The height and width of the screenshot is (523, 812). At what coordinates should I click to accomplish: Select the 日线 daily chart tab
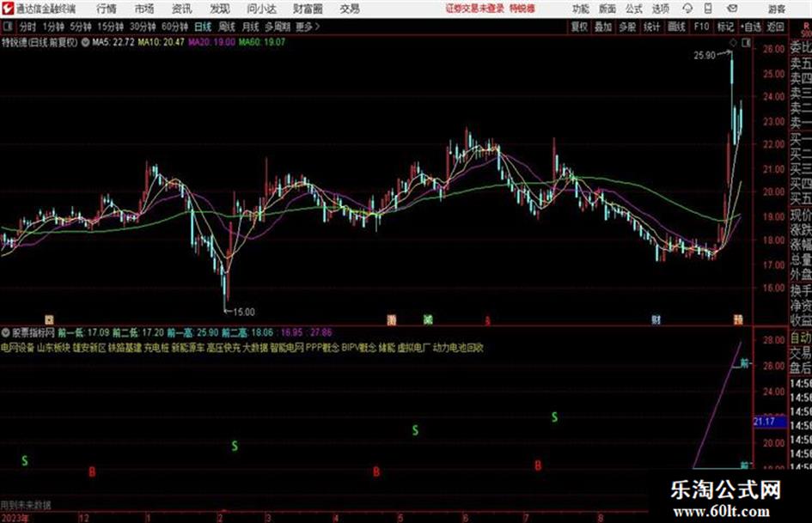pos(203,27)
